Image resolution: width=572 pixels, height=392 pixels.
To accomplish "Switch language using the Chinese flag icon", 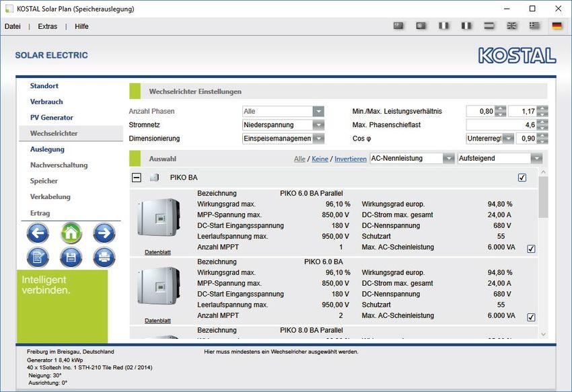I will point(398,26).
